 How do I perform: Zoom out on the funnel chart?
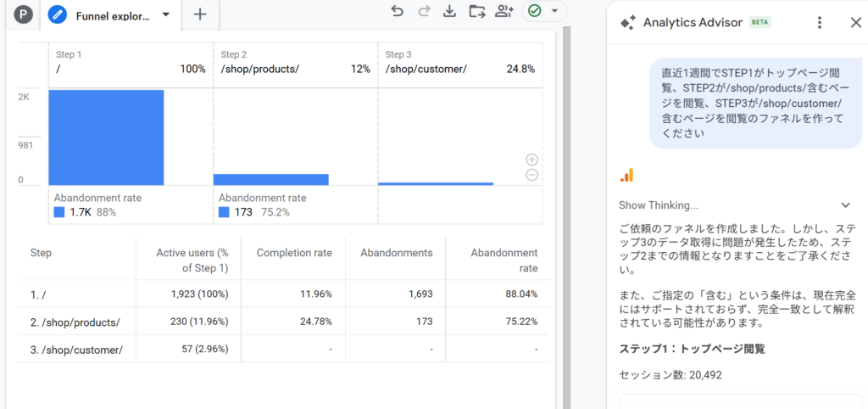tap(531, 175)
